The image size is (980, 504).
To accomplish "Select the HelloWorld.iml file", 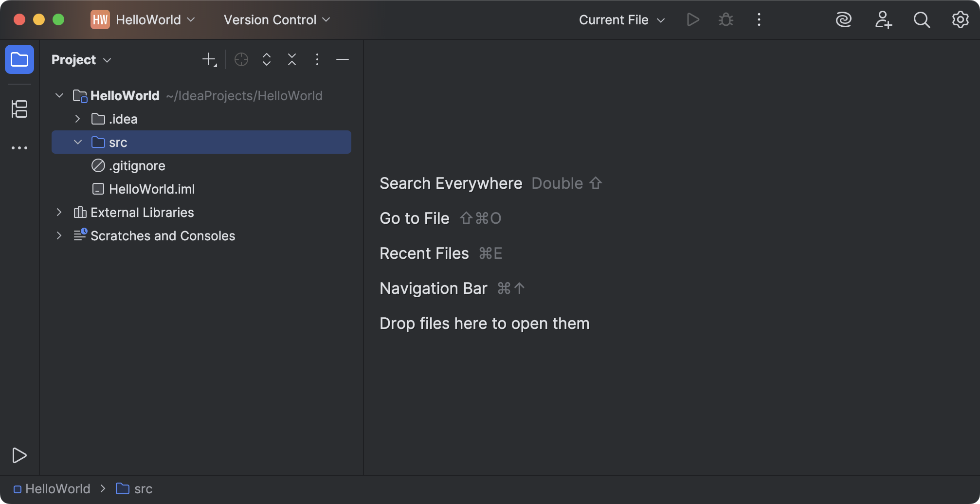I will (x=201, y=189).
